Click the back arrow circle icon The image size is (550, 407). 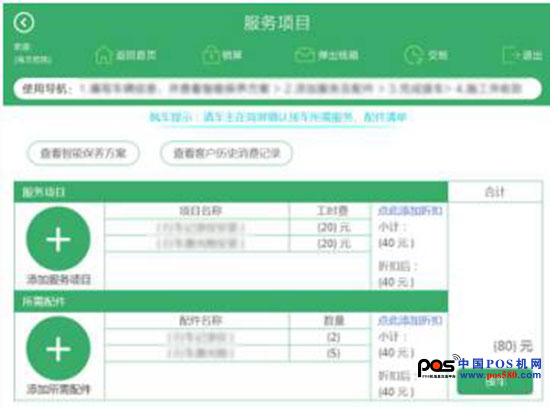(x=24, y=23)
